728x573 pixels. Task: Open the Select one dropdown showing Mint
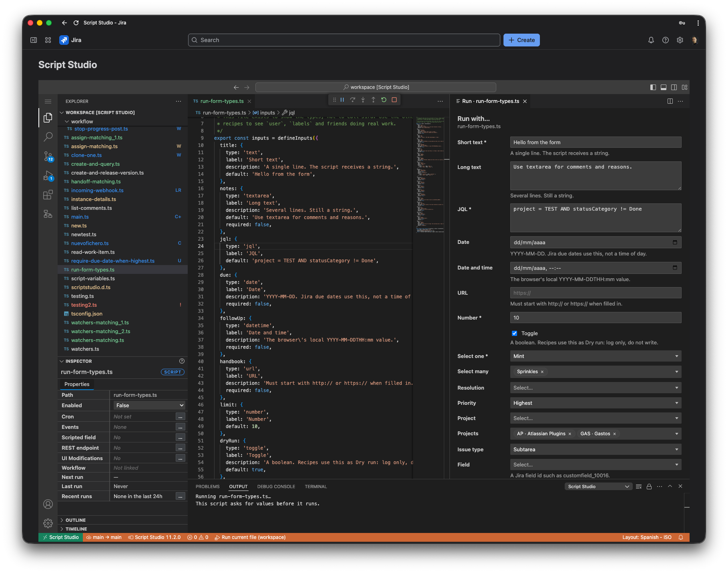[596, 356]
